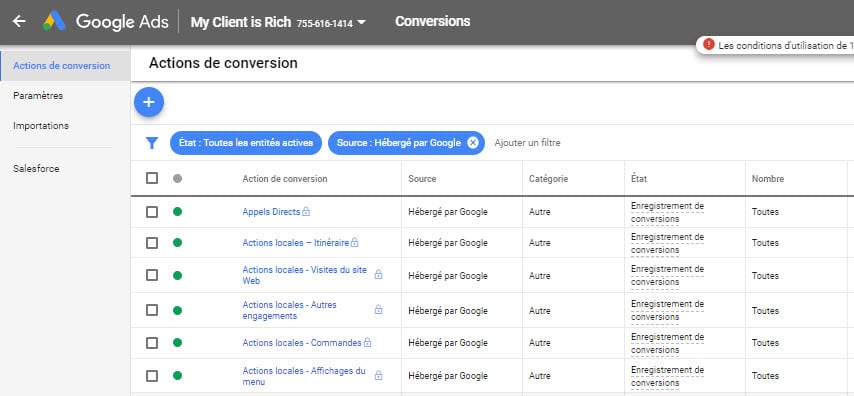Click Toutes in Visites du site Web row

(x=765, y=276)
